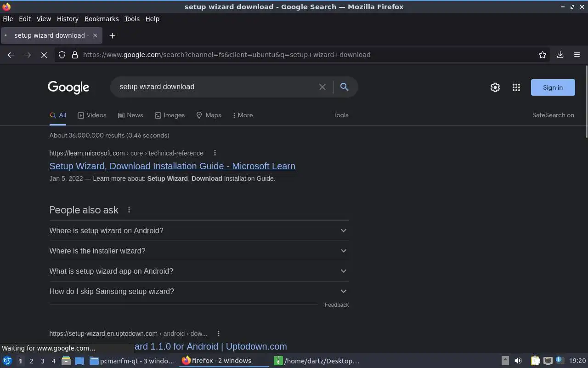Open the Firefox downloads panel
Image resolution: width=588 pixels, height=368 pixels.
click(x=560, y=55)
